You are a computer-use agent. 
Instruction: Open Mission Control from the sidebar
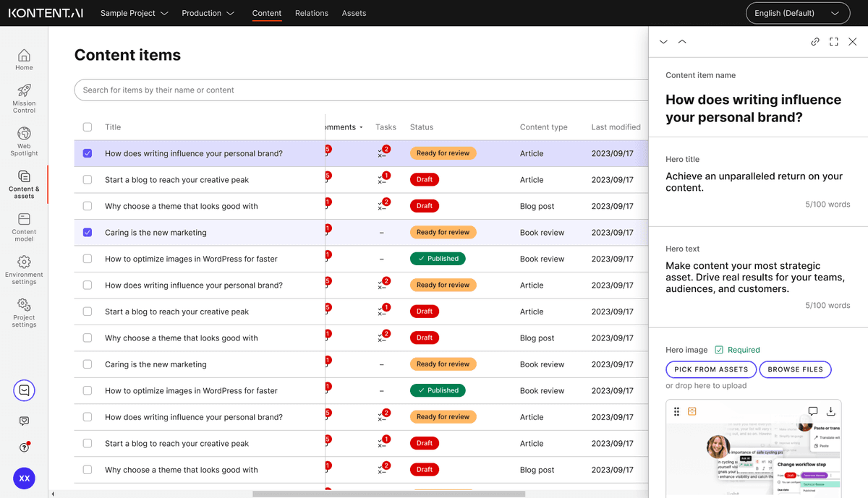[x=24, y=95]
